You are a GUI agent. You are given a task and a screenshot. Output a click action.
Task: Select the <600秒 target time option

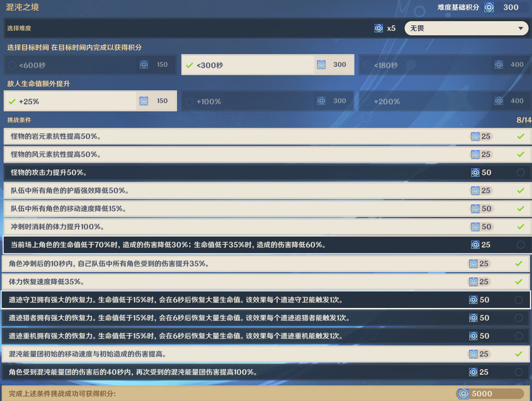pyautogui.click(x=90, y=64)
